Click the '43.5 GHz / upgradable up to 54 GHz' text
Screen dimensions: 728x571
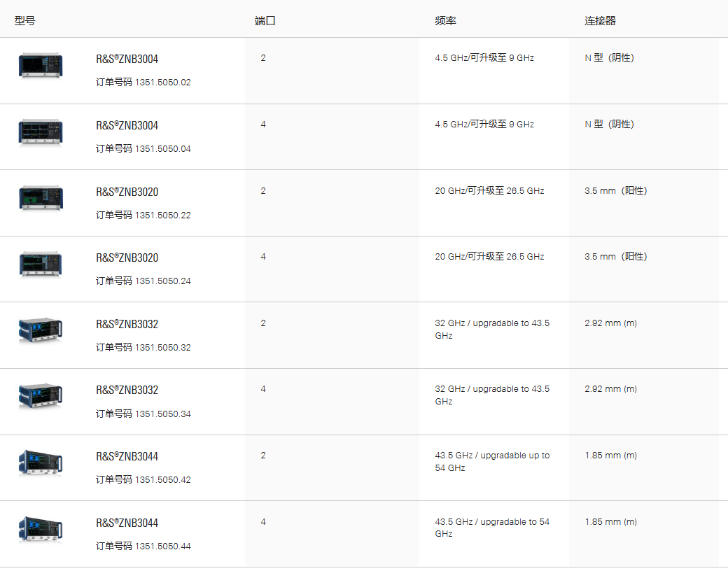pos(492,462)
